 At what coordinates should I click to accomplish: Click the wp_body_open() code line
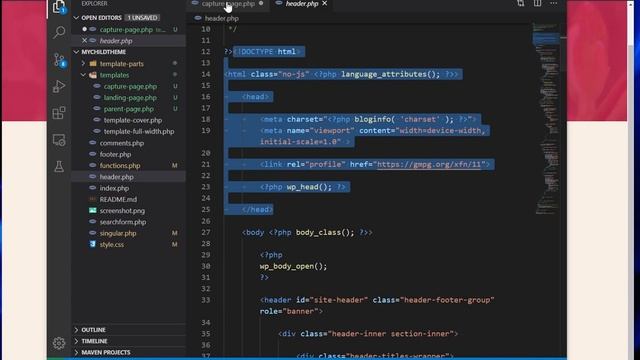[x=293, y=266]
